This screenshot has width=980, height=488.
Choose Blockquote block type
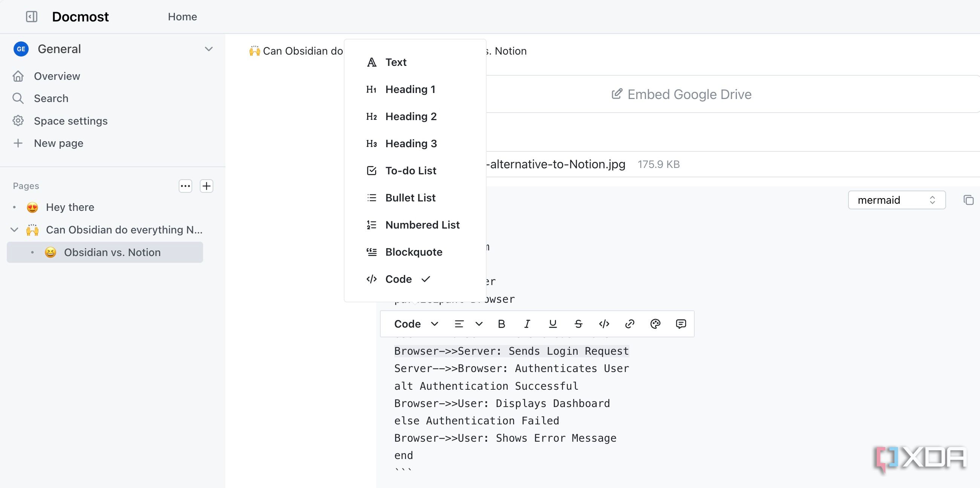pos(415,252)
